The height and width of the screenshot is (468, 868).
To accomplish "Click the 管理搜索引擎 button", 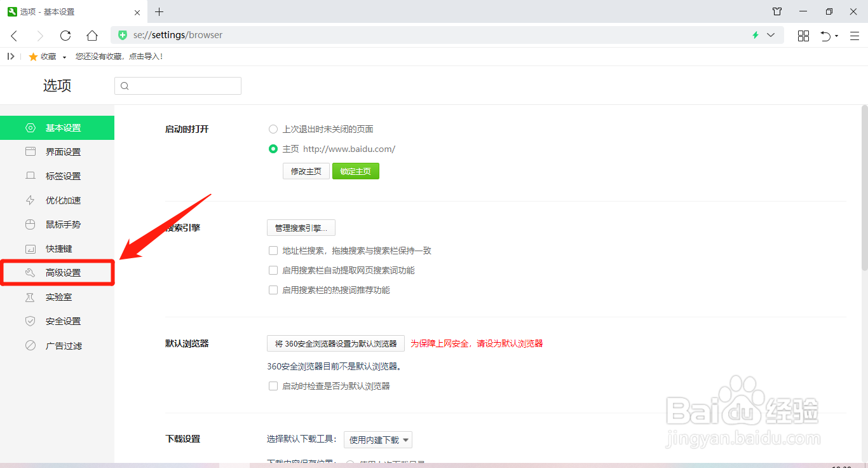I will tap(301, 228).
